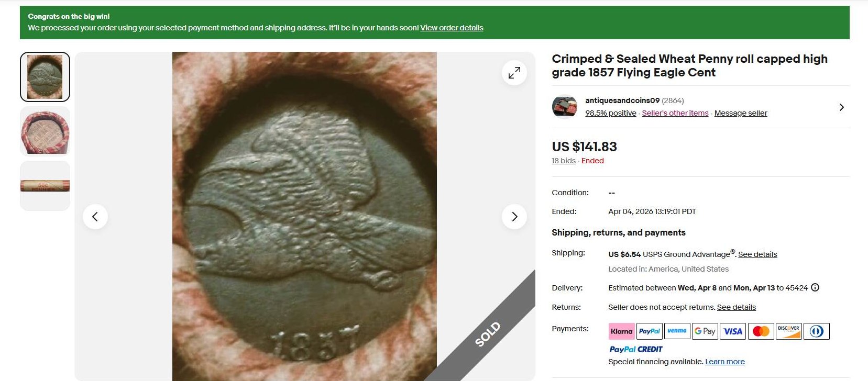Expand seller details with the right chevron
The image size is (868, 381).
tap(842, 107)
